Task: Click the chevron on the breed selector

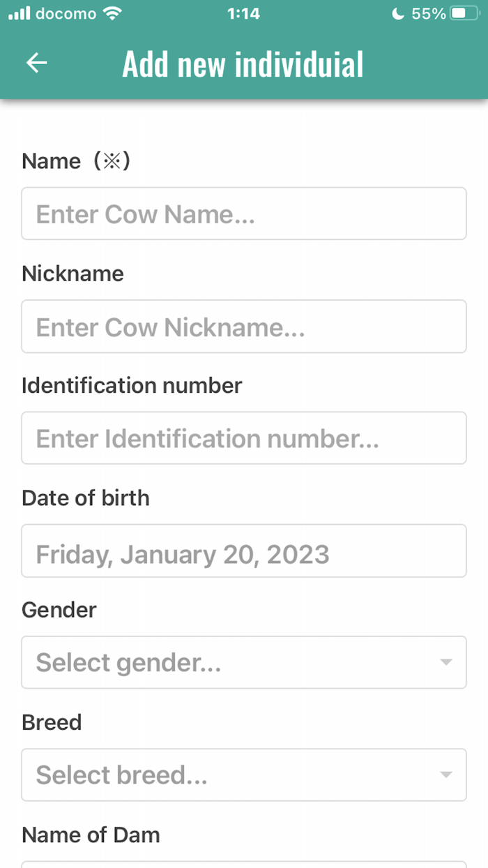Action: (446, 775)
